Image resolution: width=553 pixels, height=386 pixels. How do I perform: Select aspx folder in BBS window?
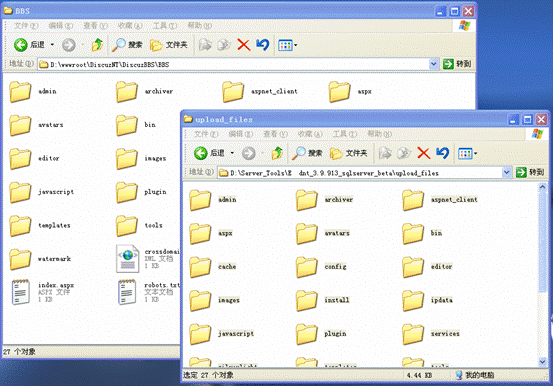350,91
